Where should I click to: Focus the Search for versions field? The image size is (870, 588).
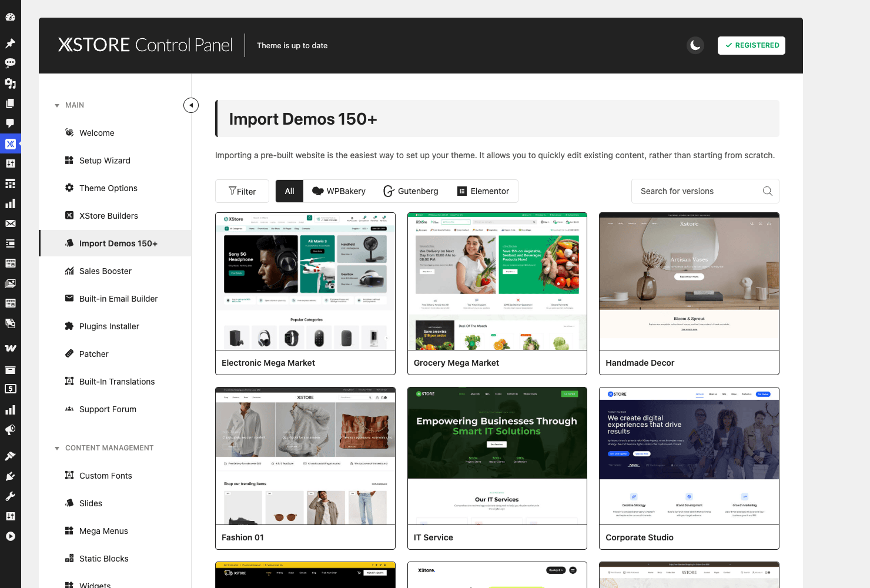705,191
